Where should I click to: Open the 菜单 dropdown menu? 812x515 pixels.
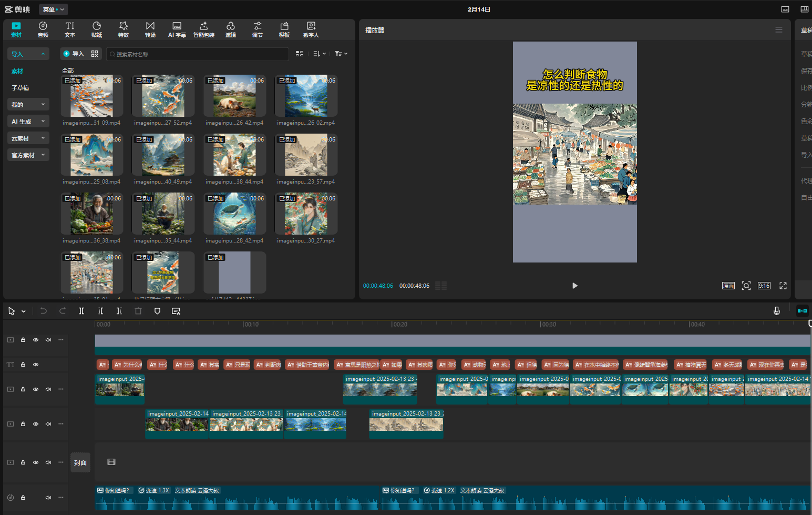(x=53, y=9)
